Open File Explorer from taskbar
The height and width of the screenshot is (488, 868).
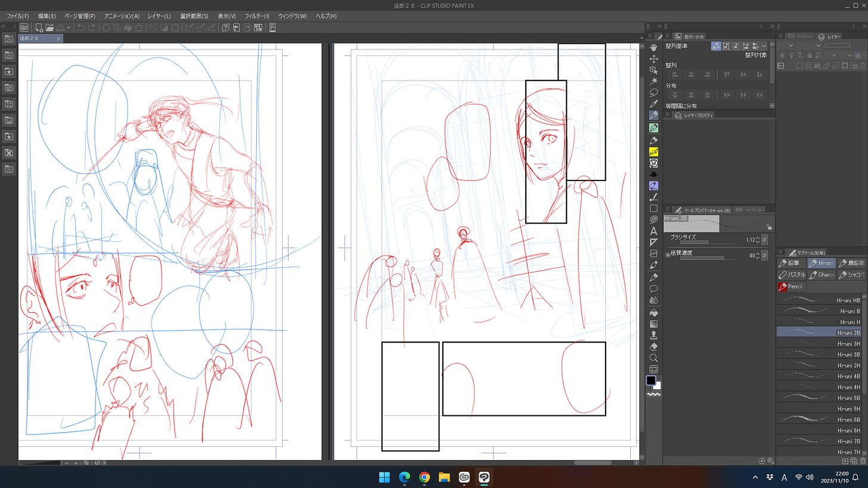coord(444,477)
